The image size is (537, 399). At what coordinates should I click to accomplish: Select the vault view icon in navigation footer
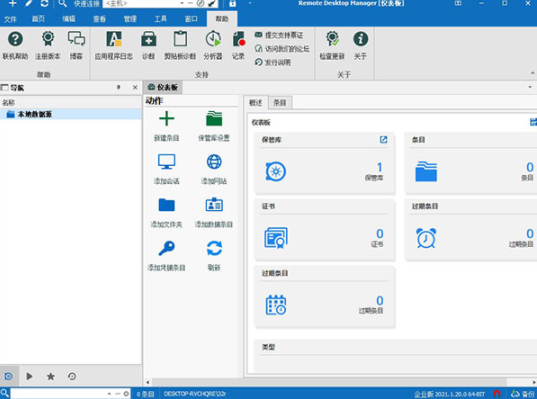[x=8, y=376]
